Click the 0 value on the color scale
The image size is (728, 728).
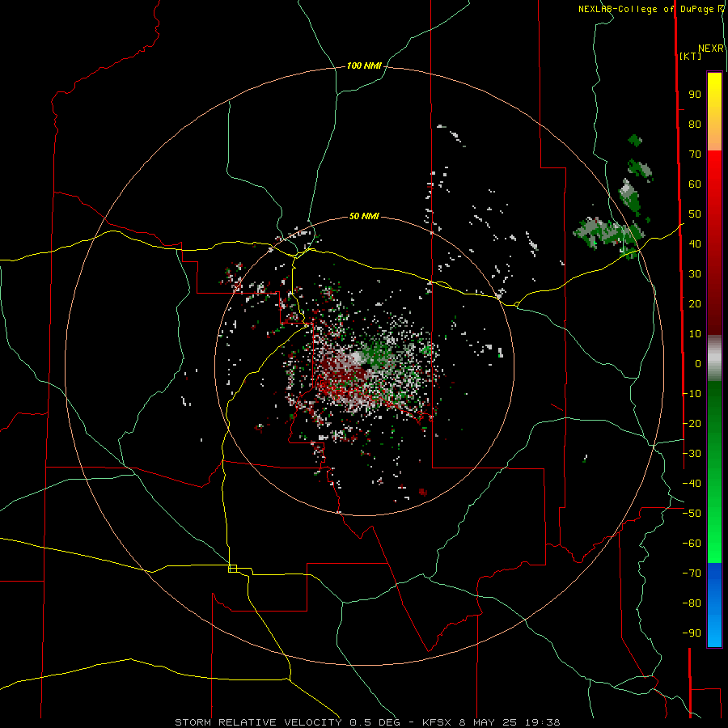698,363
